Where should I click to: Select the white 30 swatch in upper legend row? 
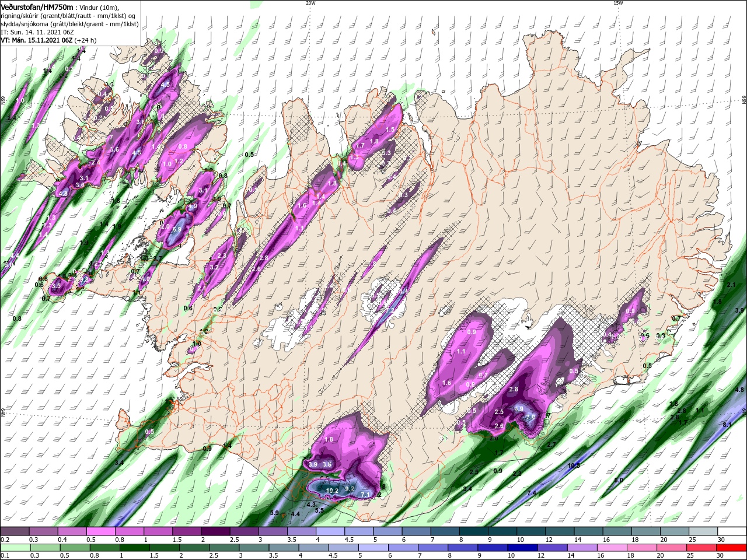[x=732, y=531]
